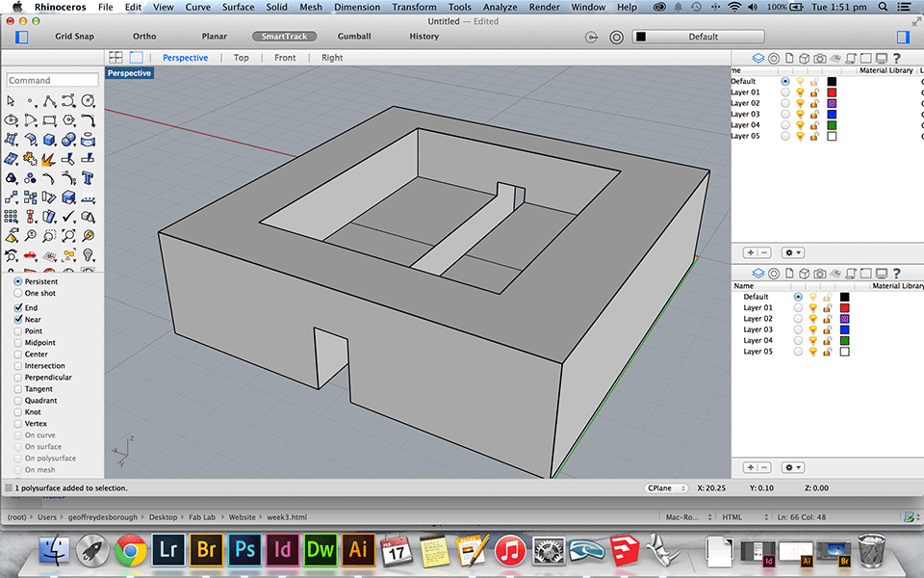Switch to the Front viewport tab

[285, 58]
